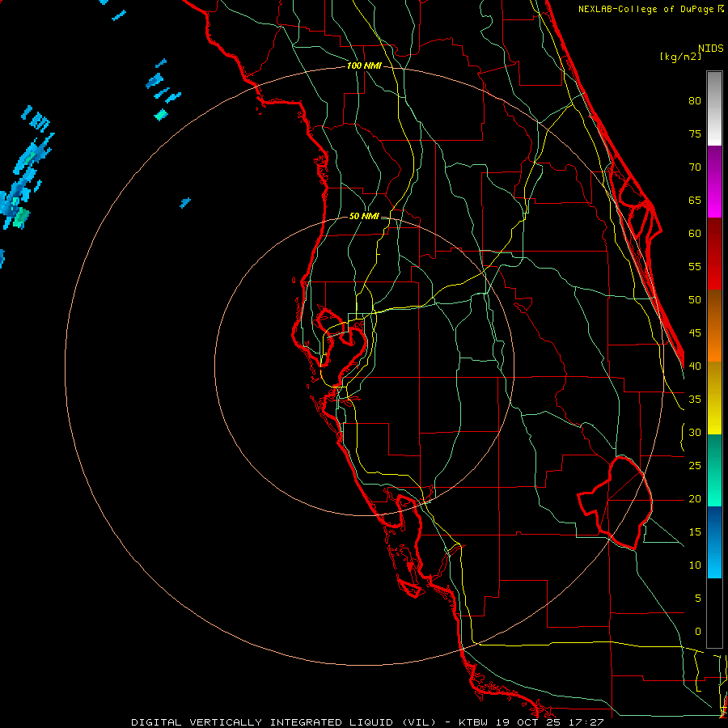Pick the magenta segment of the VIL color bar
The height and width of the screenshot is (728, 728).
[x=714, y=181]
